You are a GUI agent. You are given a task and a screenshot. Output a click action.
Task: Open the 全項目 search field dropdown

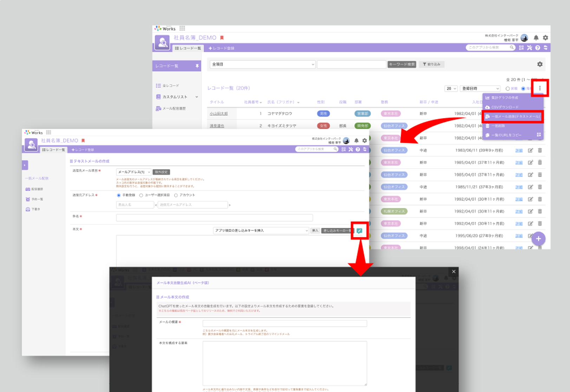point(263,64)
